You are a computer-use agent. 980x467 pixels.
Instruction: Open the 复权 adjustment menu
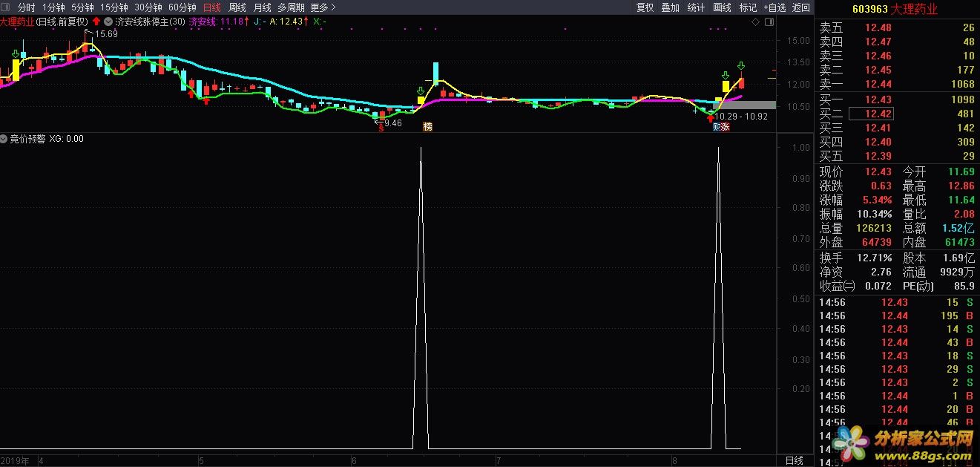pyautogui.click(x=645, y=7)
